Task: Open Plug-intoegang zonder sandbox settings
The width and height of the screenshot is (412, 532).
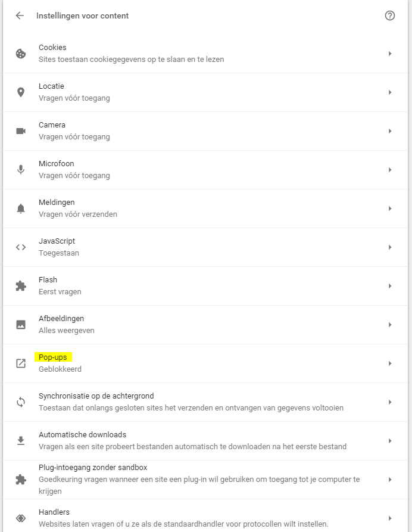Action: point(205,480)
